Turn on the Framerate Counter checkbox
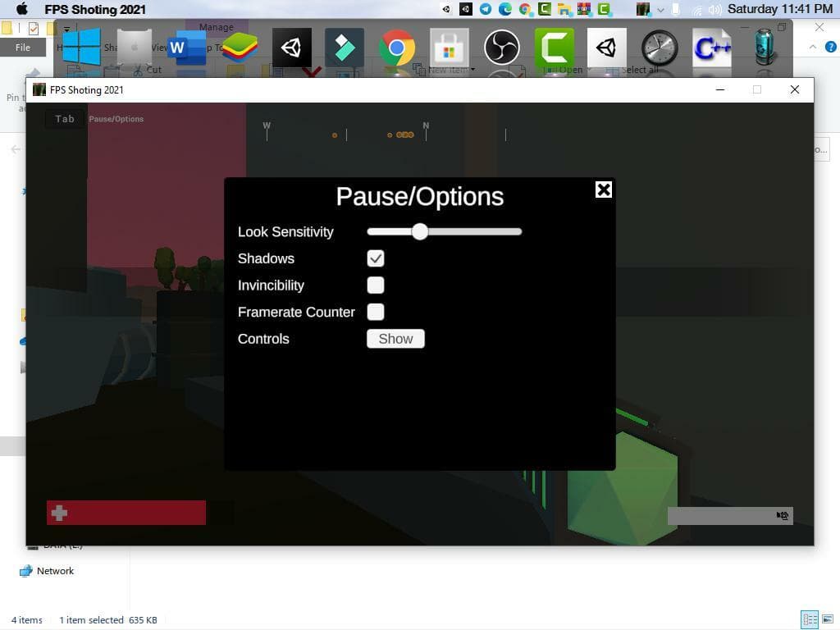Image resolution: width=840 pixels, height=630 pixels. coord(376,312)
